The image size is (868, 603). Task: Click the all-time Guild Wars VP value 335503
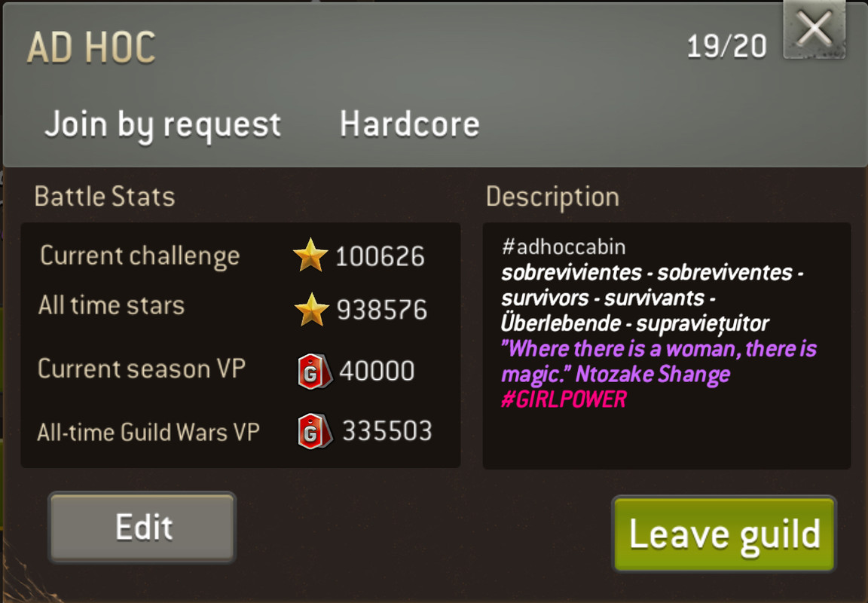387,431
